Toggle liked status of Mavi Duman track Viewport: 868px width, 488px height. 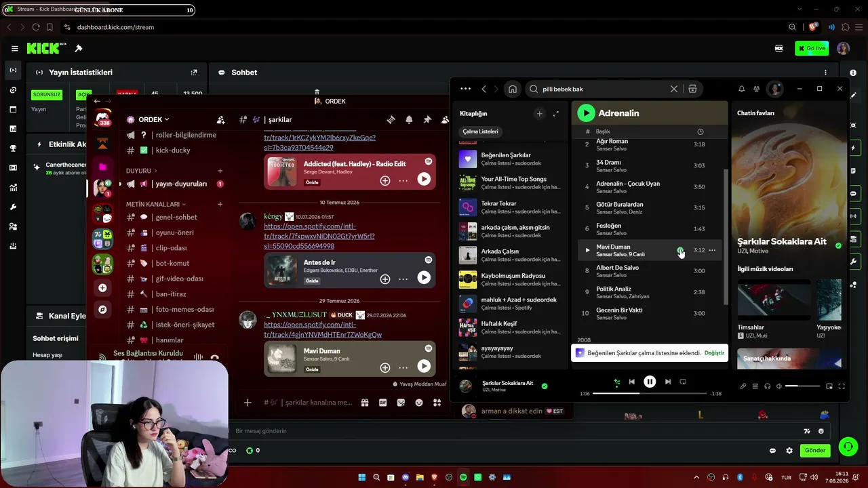[x=680, y=250]
